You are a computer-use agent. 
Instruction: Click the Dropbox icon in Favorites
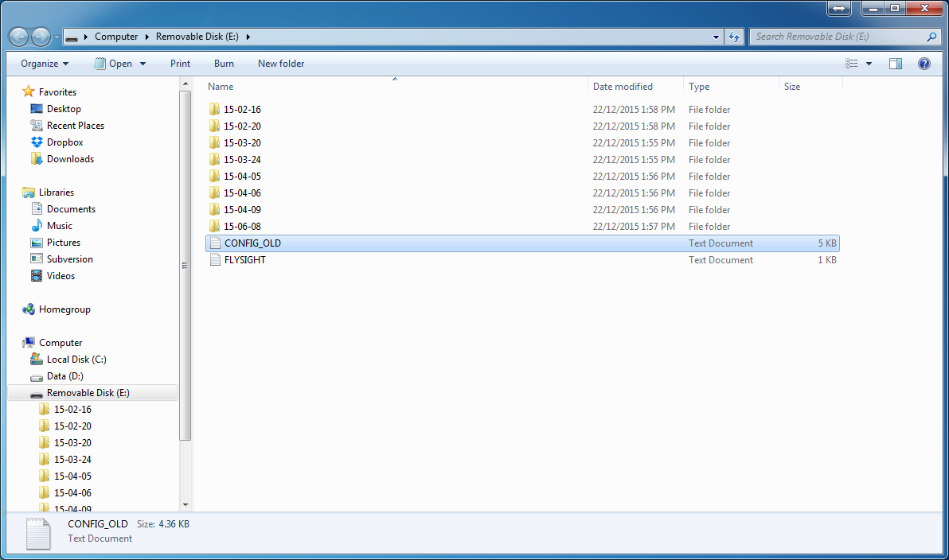click(x=37, y=142)
